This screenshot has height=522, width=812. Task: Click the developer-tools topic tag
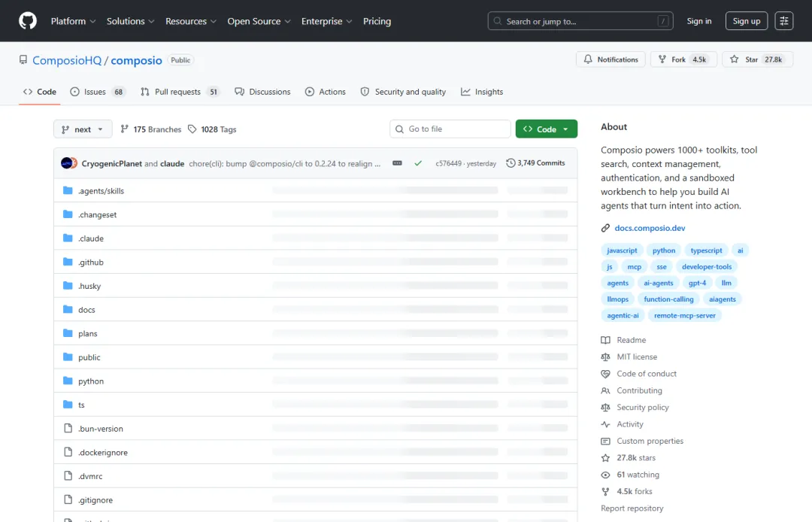pos(706,267)
